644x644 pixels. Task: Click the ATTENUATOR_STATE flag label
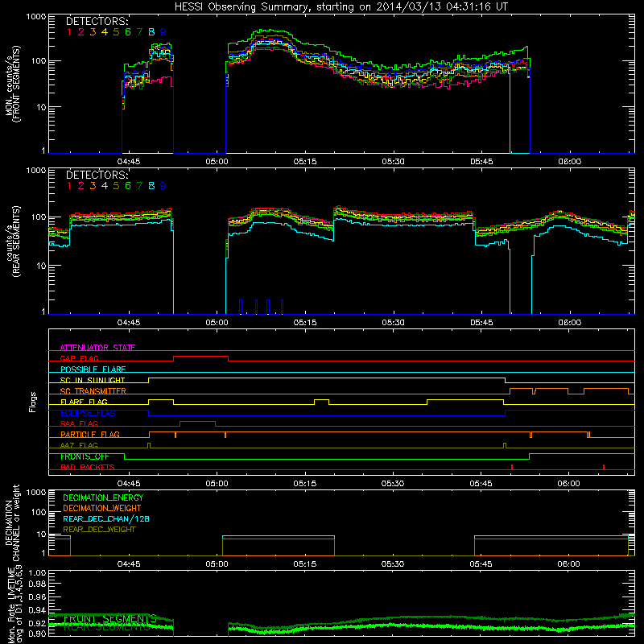[x=97, y=348]
